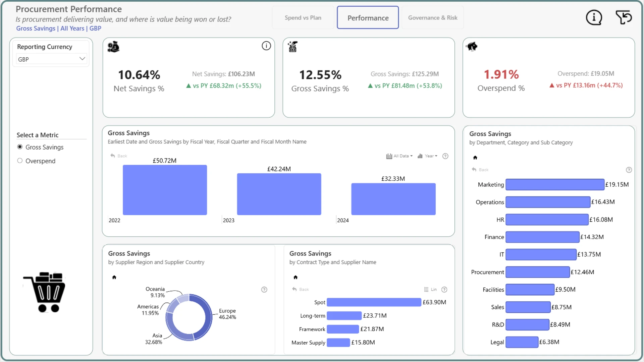Click the Master Supply contract bar

tap(338, 343)
